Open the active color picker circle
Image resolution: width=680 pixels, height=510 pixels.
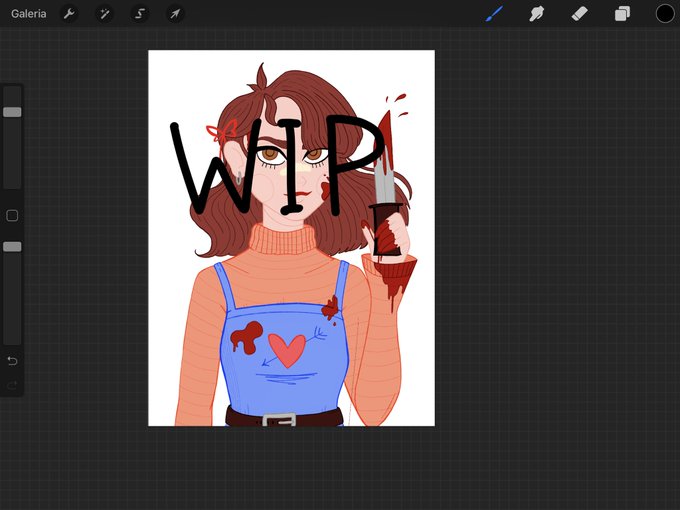pos(664,14)
